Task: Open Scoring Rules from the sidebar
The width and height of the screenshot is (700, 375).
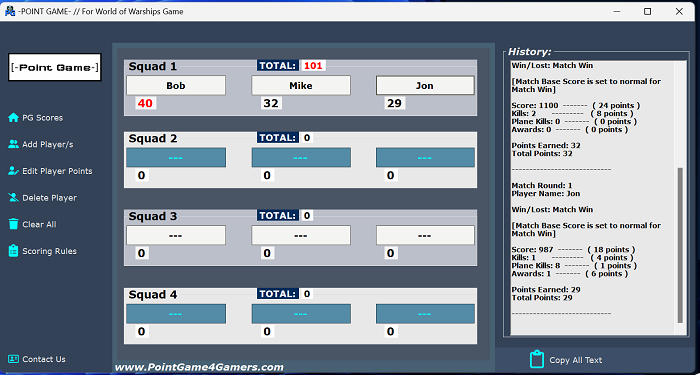Action: [x=50, y=251]
